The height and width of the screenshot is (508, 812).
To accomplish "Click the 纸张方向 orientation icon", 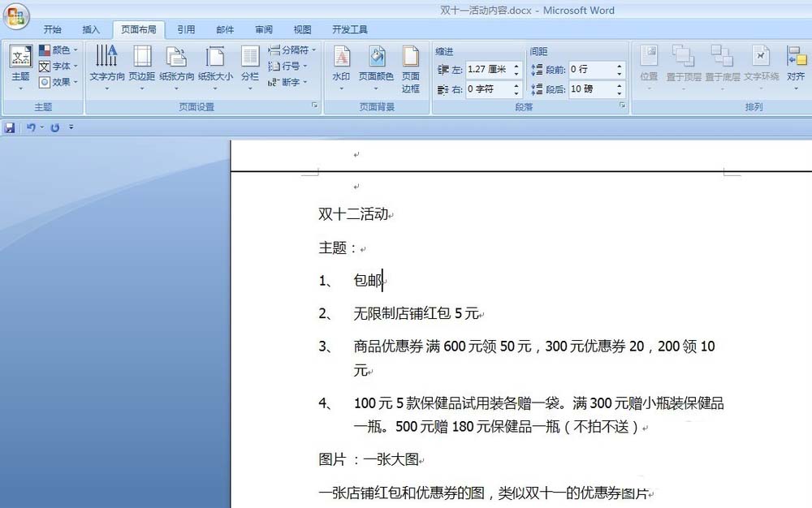I will (x=176, y=57).
